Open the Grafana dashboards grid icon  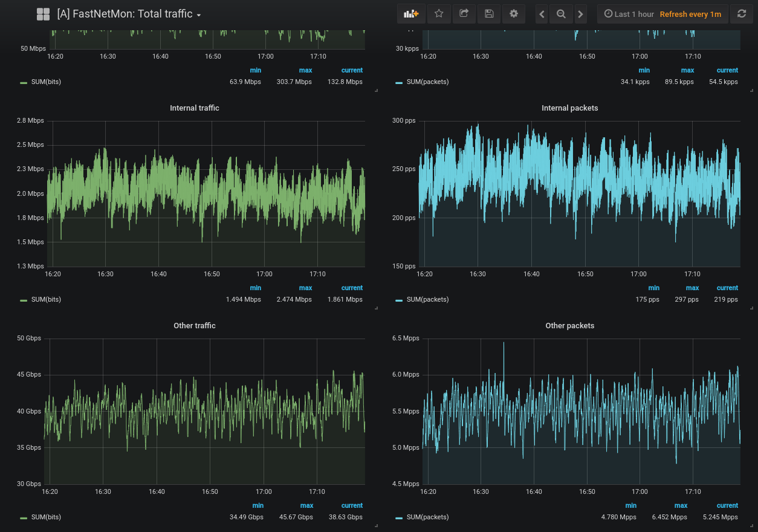click(x=43, y=14)
